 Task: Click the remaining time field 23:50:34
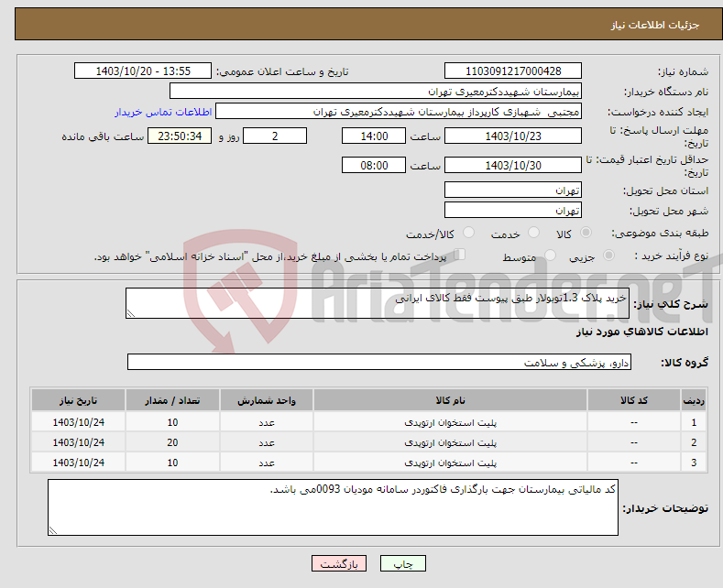[x=180, y=136]
